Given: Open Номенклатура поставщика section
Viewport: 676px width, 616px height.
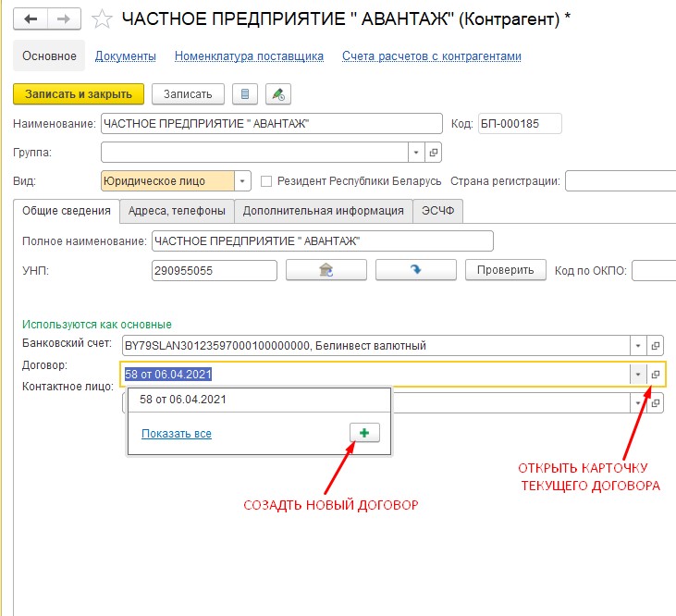Looking at the screenshot, I should 249,56.
